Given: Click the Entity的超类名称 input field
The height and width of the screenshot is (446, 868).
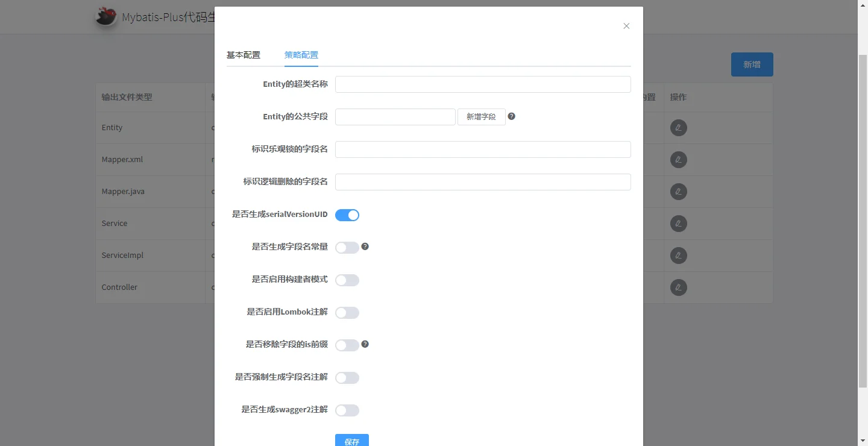Looking at the screenshot, I should point(483,84).
